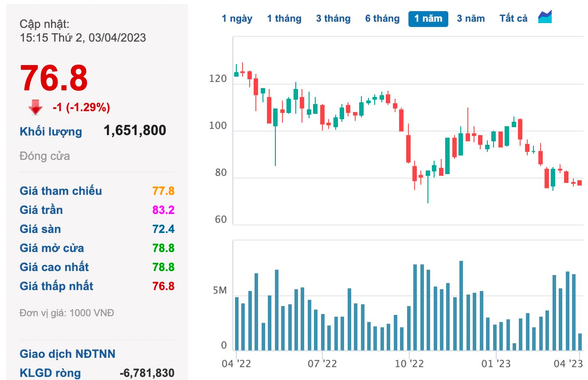
Task: Select the '1 ngày' time range tab
Action: (x=237, y=19)
